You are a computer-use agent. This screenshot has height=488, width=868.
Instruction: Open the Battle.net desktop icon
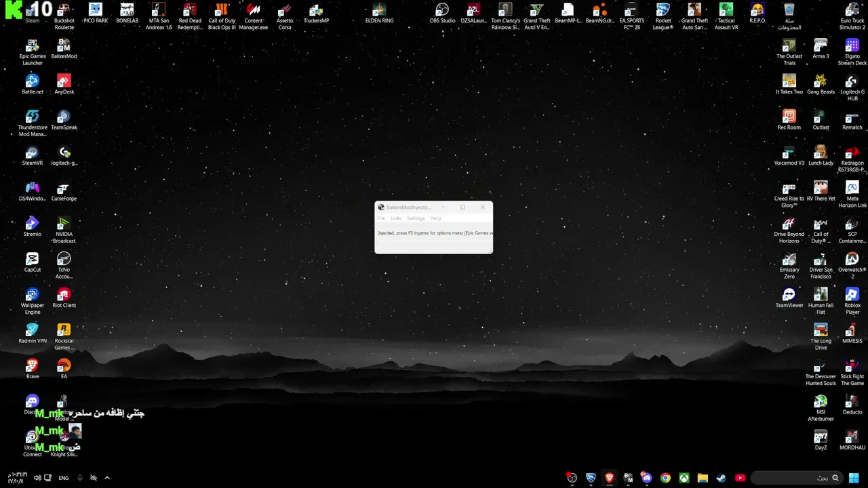click(x=33, y=85)
